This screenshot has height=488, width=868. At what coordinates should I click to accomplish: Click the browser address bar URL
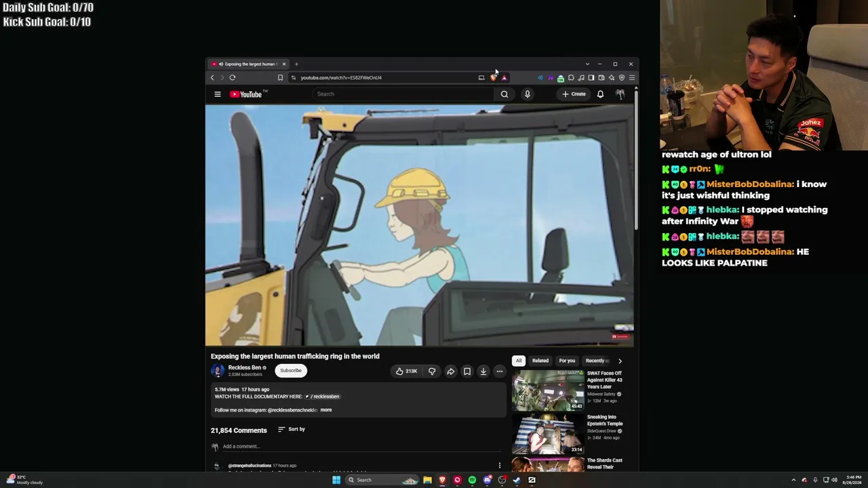tap(341, 77)
